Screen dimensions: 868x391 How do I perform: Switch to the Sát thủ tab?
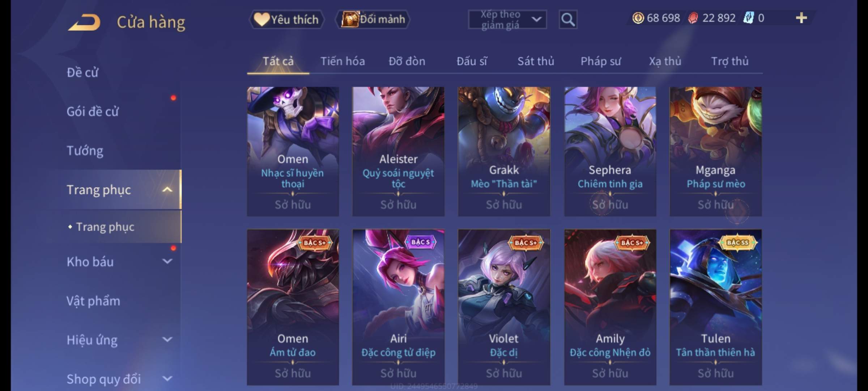536,61
